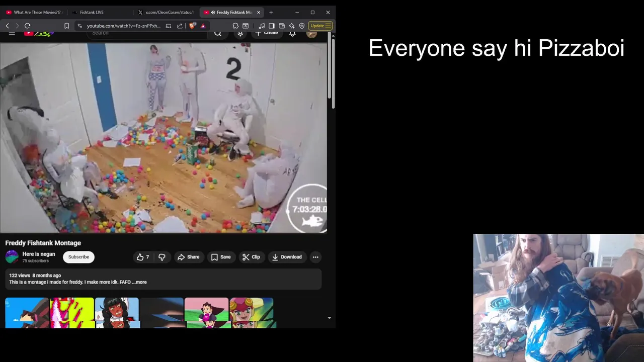
Task: Click the share icon in address bar
Action: 180,26
